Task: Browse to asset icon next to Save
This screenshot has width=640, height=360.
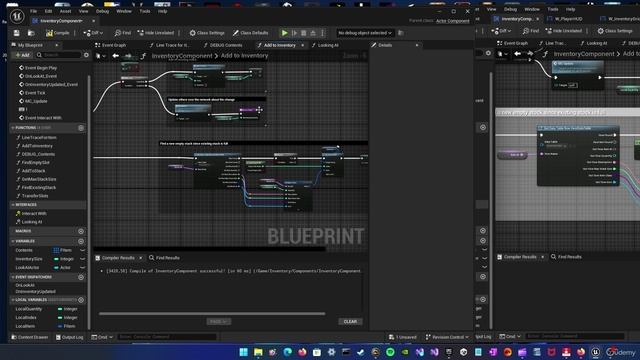Action: pyautogui.click(x=31, y=33)
